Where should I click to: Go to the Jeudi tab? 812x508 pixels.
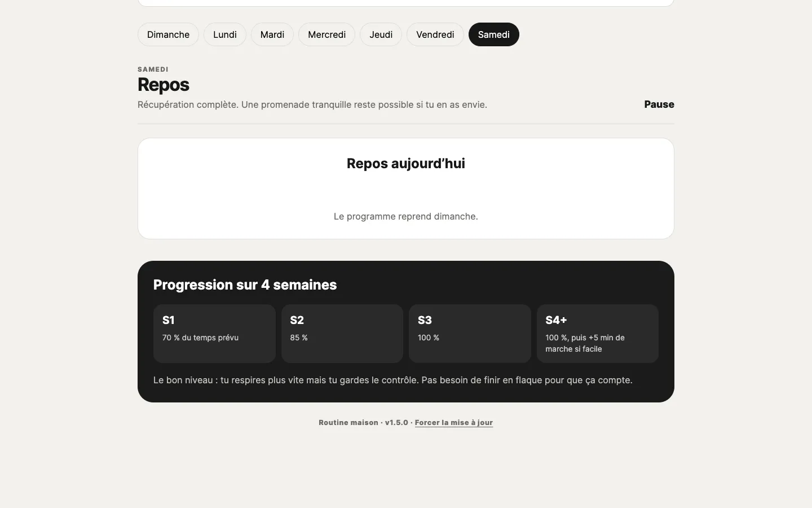coord(381,34)
